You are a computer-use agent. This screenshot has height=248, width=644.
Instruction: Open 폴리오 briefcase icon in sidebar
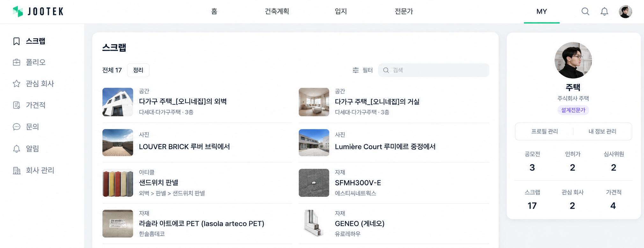click(16, 62)
